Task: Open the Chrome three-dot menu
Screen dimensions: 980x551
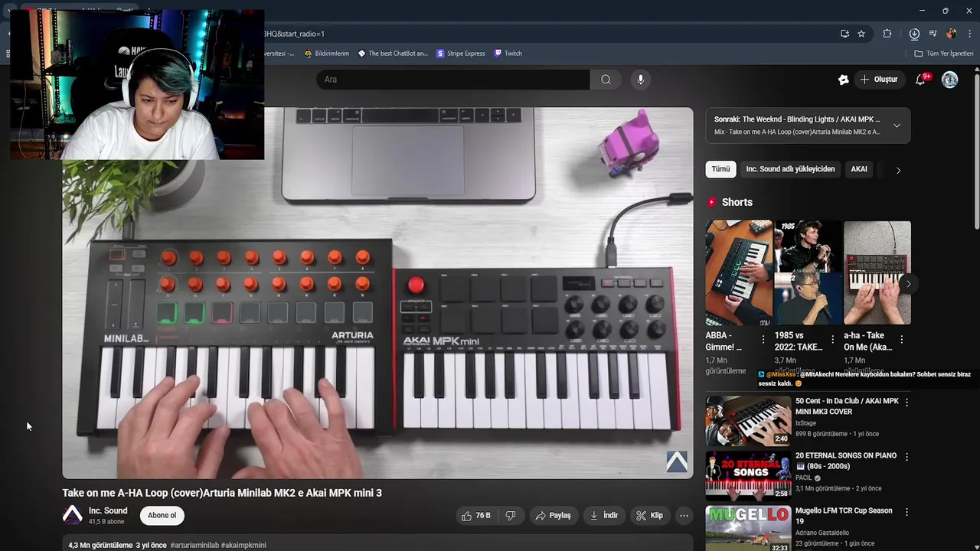Action: (x=970, y=34)
